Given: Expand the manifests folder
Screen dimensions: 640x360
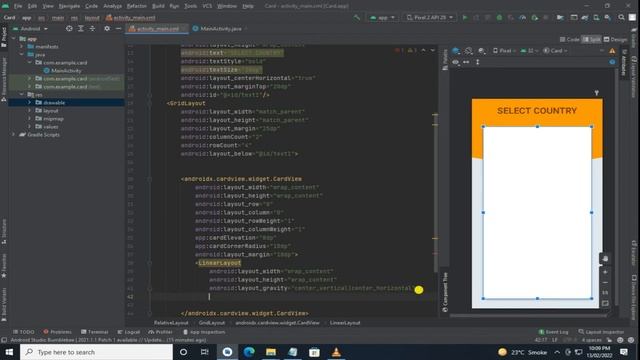Looking at the screenshot, I should [x=22, y=47].
